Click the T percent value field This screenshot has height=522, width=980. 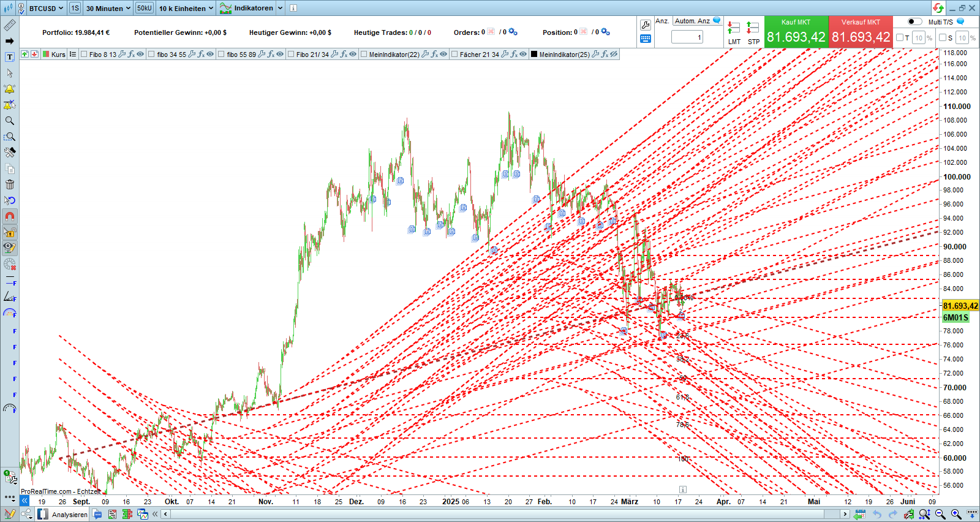918,38
